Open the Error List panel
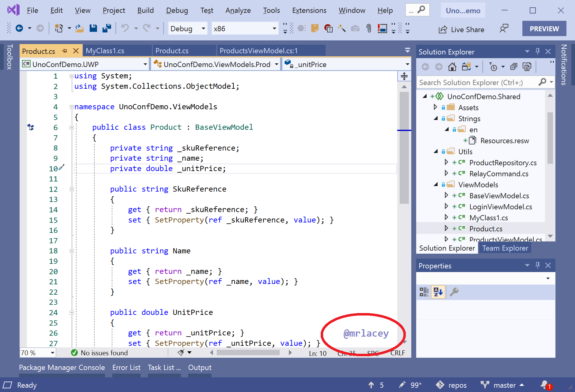Image resolution: width=575 pixels, height=392 pixels. (126, 368)
